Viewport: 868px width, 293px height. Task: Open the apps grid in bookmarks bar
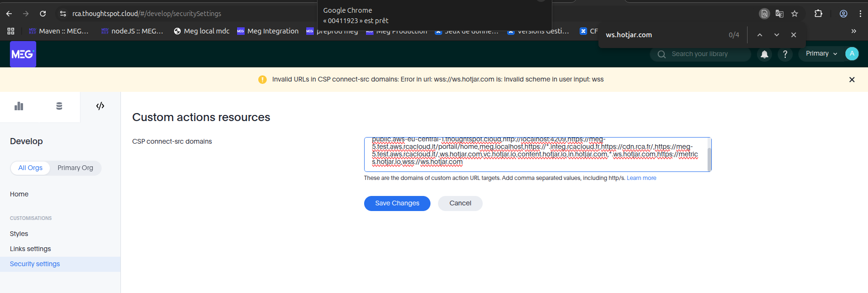(11, 31)
